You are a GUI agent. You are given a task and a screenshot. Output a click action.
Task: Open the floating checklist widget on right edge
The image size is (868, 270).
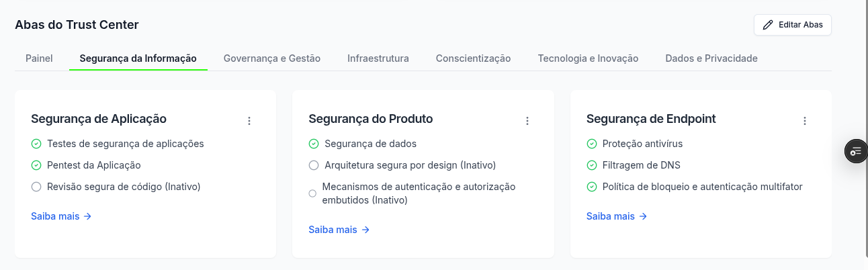click(856, 151)
